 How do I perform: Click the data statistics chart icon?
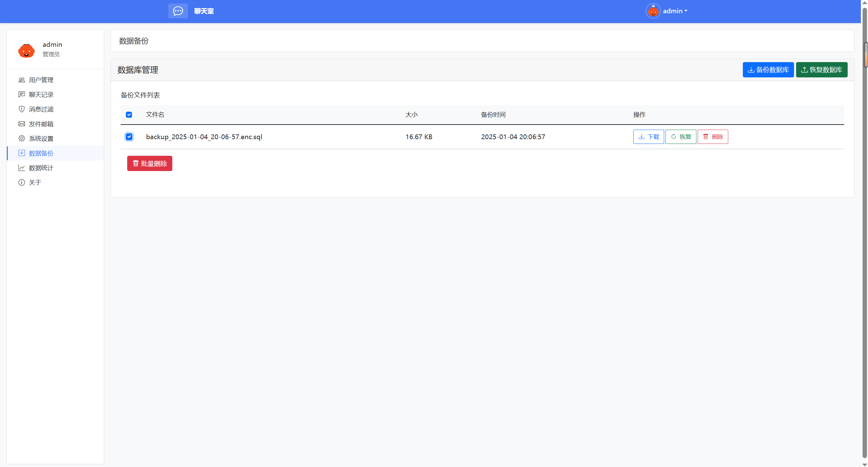pyautogui.click(x=22, y=168)
